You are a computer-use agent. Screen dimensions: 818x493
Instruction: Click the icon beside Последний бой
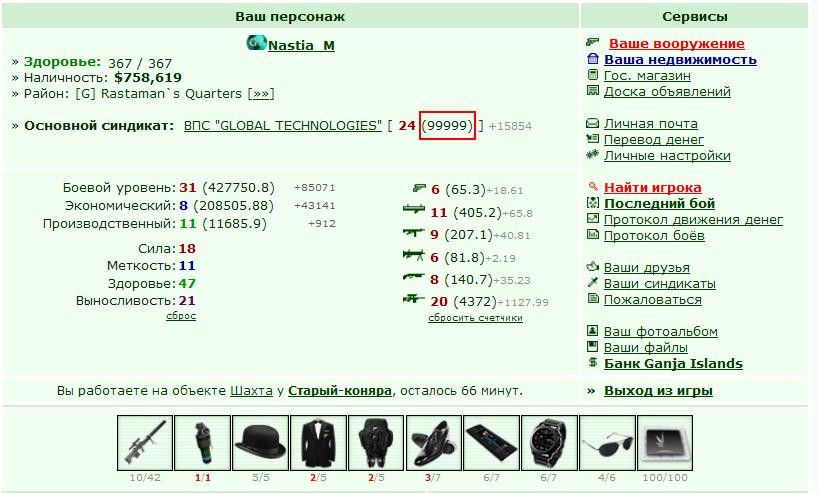pos(593,202)
